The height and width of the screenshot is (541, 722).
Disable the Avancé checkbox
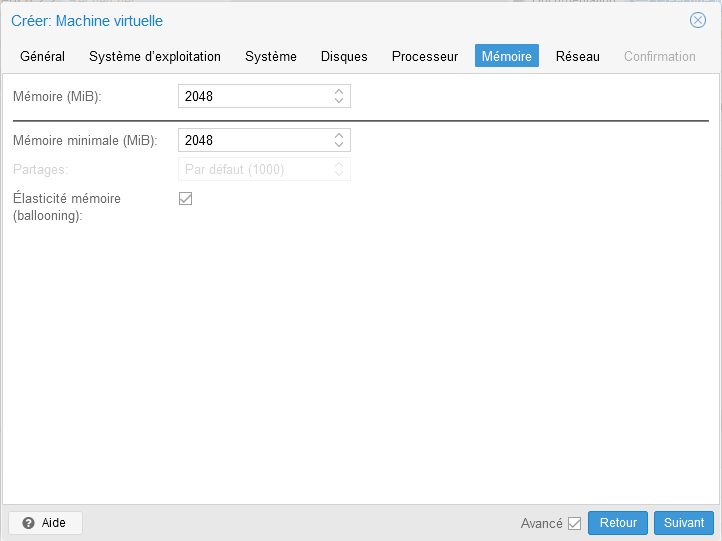(574, 523)
